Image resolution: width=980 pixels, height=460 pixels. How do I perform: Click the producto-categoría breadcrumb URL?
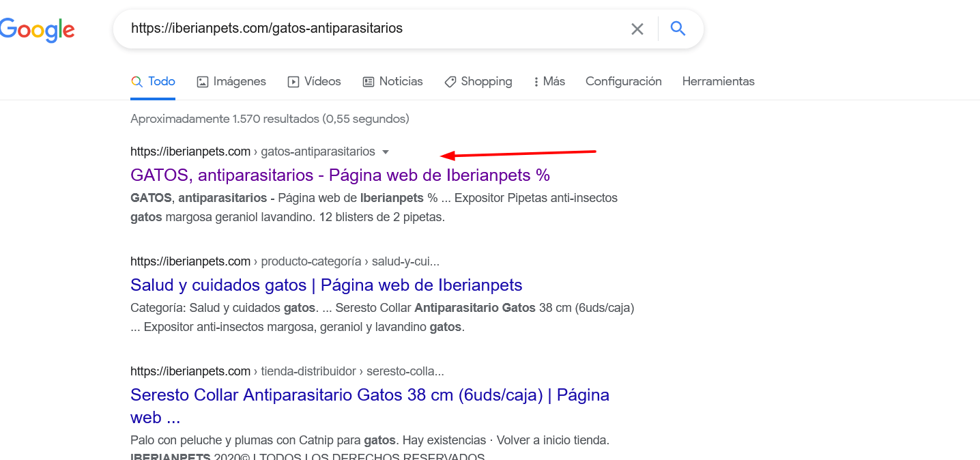285,261
